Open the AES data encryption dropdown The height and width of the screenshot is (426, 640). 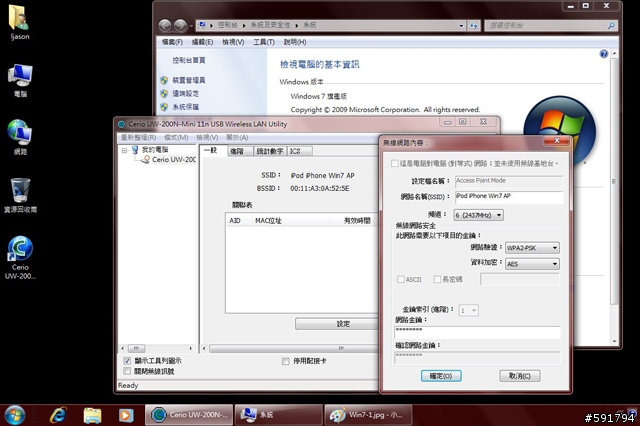[x=532, y=264]
